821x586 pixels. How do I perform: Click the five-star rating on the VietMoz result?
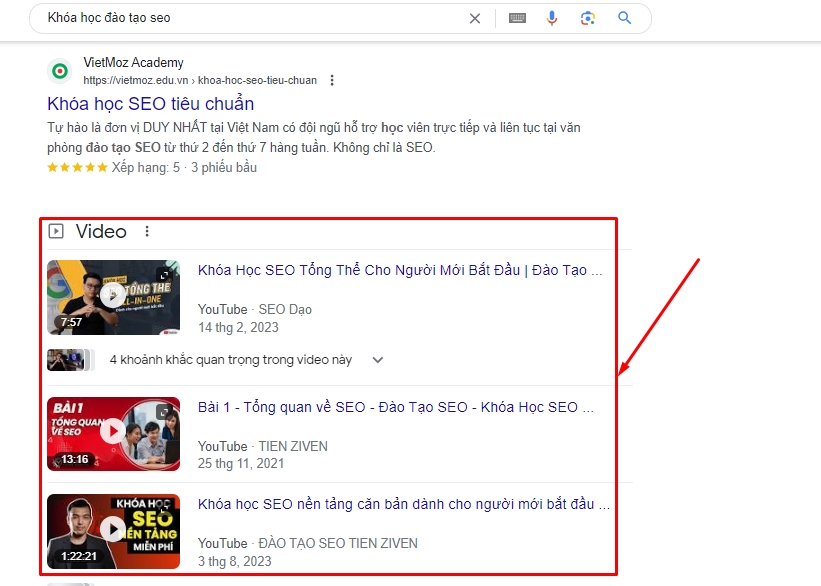point(77,168)
